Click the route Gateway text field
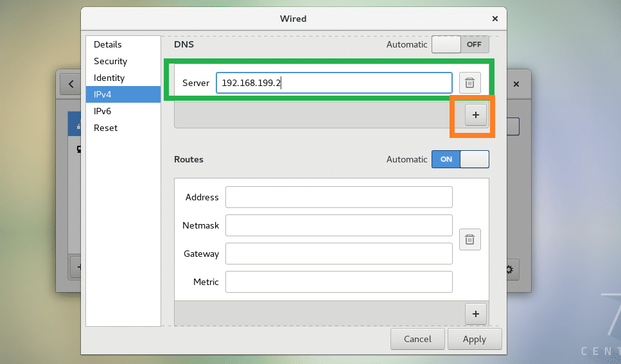This screenshot has width=621, height=364. click(x=338, y=254)
